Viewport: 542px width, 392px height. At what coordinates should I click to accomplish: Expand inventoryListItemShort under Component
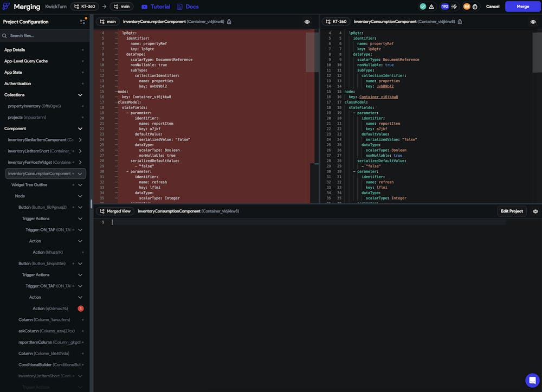80,151
